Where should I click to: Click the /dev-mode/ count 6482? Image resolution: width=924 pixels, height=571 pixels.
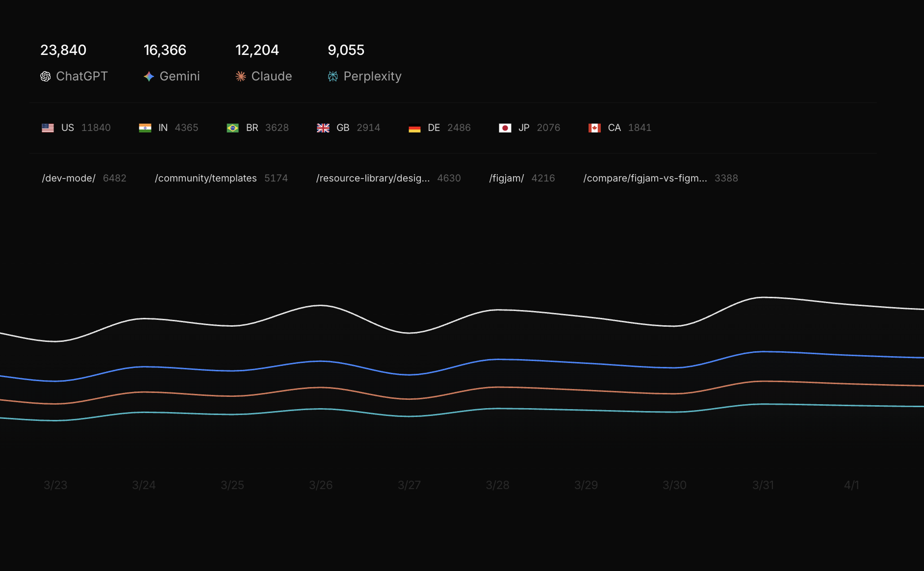[x=115, y=179]
